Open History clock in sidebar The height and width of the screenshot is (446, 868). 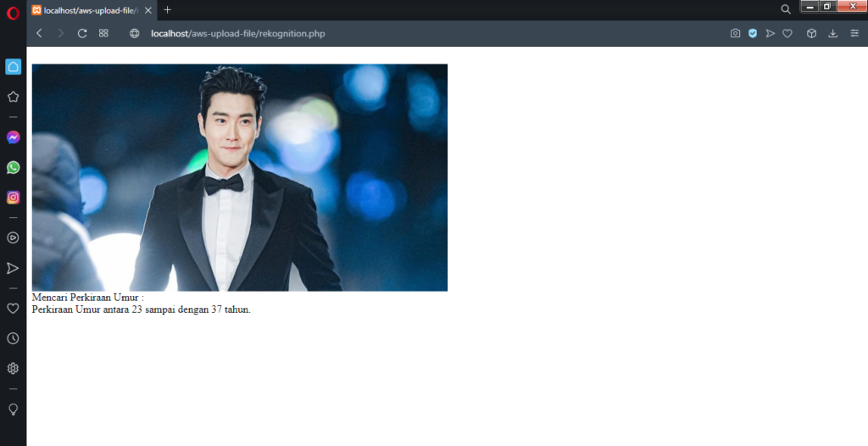[x=14, y=338]
